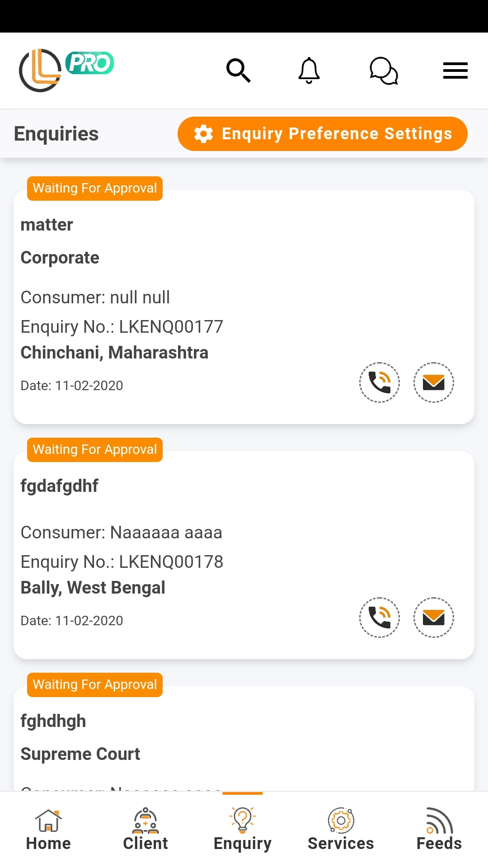
Task: Open the hamburger menu
Action: (455, 71)
